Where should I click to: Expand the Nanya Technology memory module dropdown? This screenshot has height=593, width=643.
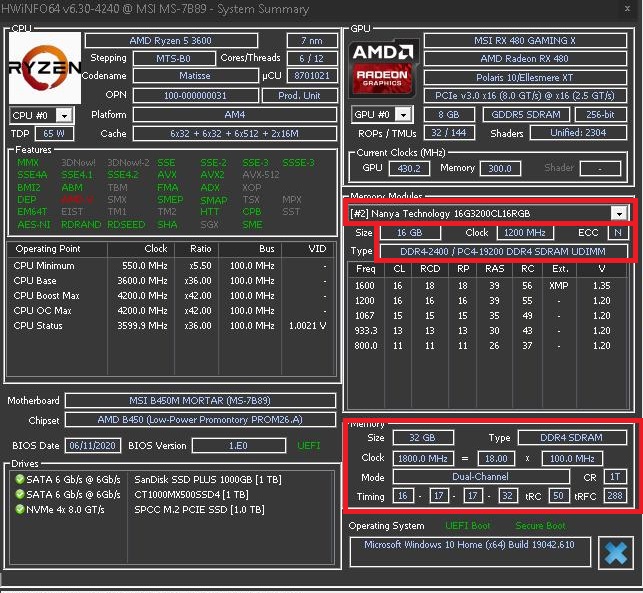[619, 213]
